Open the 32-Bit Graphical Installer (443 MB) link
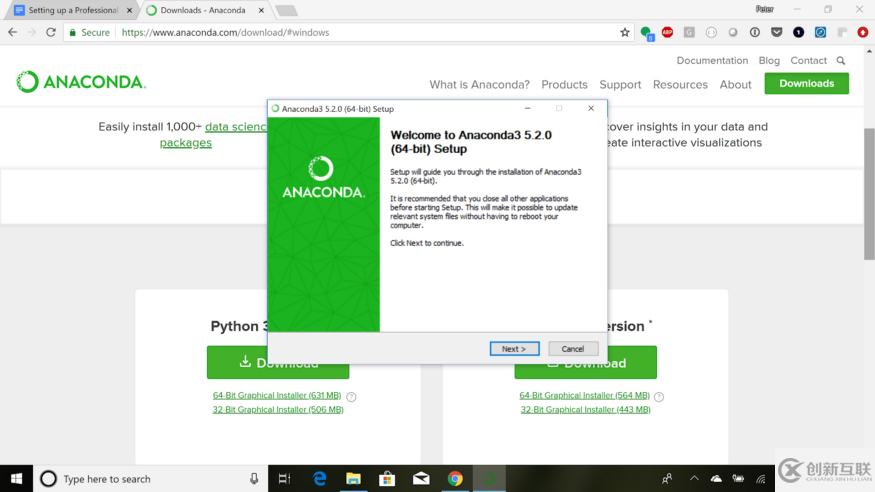Image resolution: width=875 pixels, height=492 pixels. click(585, 409)
